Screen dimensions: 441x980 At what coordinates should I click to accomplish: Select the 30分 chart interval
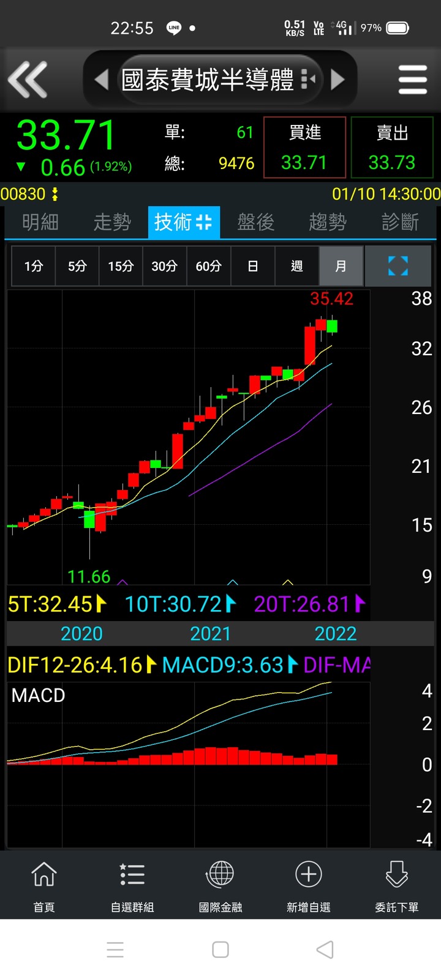tap(165, 266)
